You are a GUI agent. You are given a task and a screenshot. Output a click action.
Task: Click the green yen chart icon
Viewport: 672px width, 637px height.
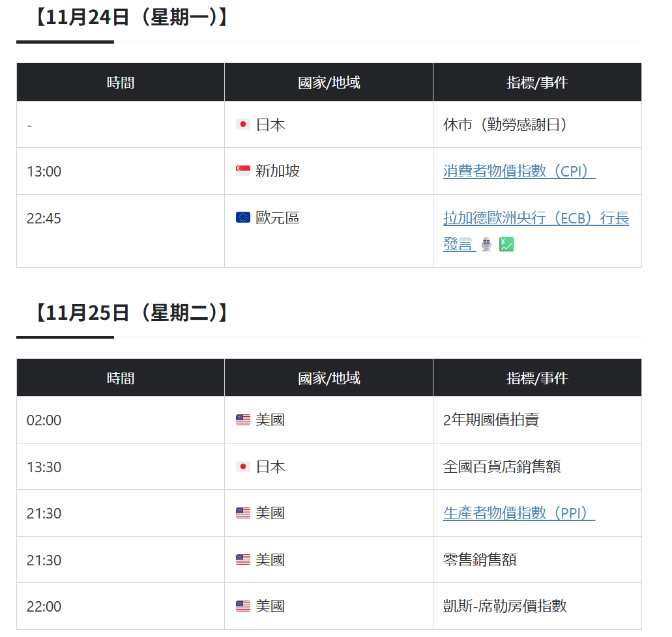click(x=506, y=244)
